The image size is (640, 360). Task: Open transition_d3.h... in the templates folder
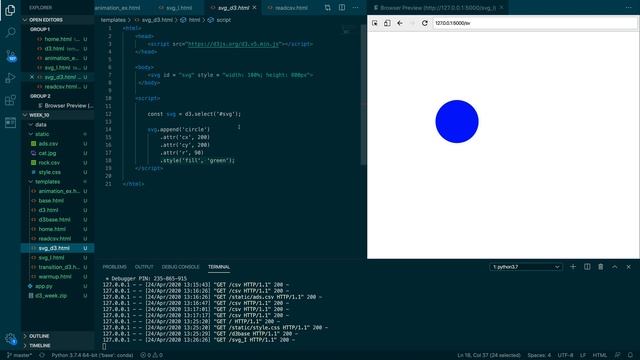click(59, 267)
